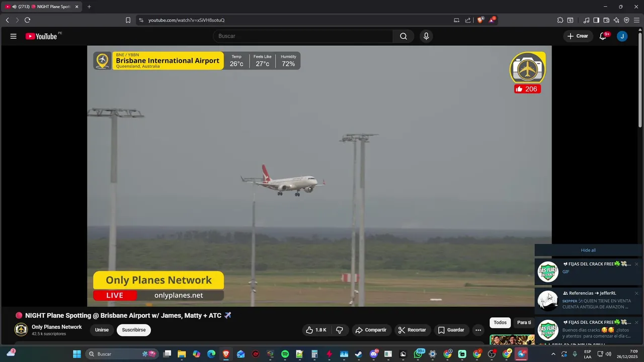
Task: Open Only Planes Network channel avatar
Action: click(x=21, y=330)
